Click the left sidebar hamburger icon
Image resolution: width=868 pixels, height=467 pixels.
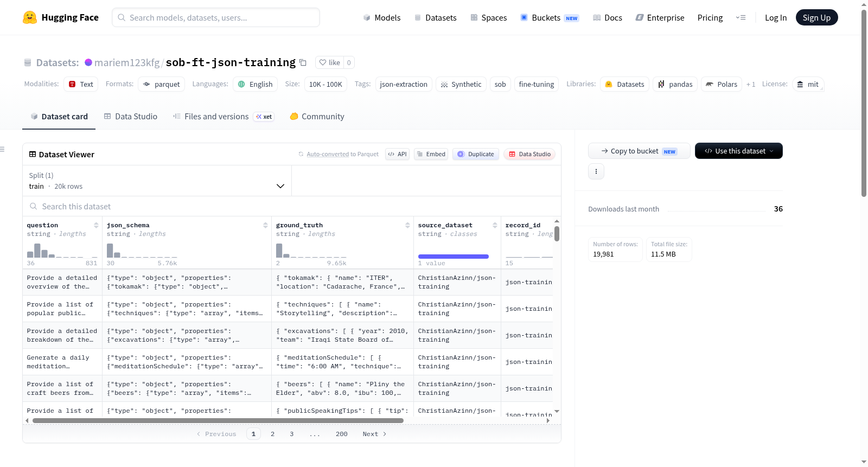point(3,149)
